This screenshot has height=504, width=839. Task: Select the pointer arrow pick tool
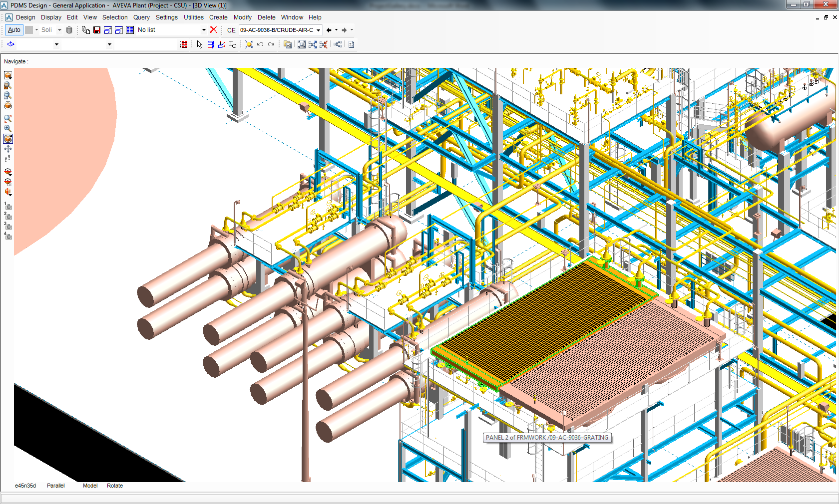coord(200,44)
